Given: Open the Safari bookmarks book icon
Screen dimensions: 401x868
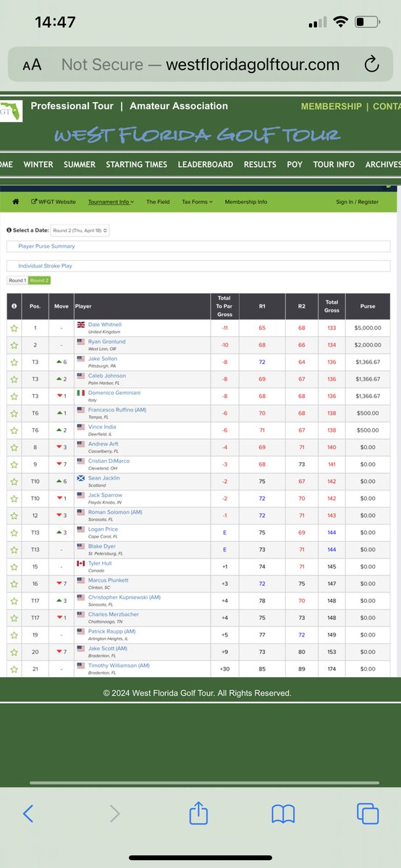Looking at the screenshot, I should pyautogui.click(x=283, y=814).
